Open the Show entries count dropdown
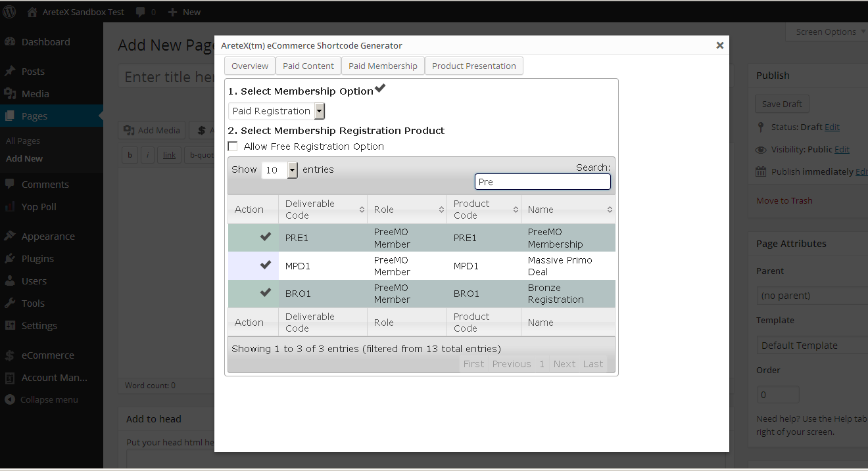Viewport: 868px width, 471px height. pos(279,170)
